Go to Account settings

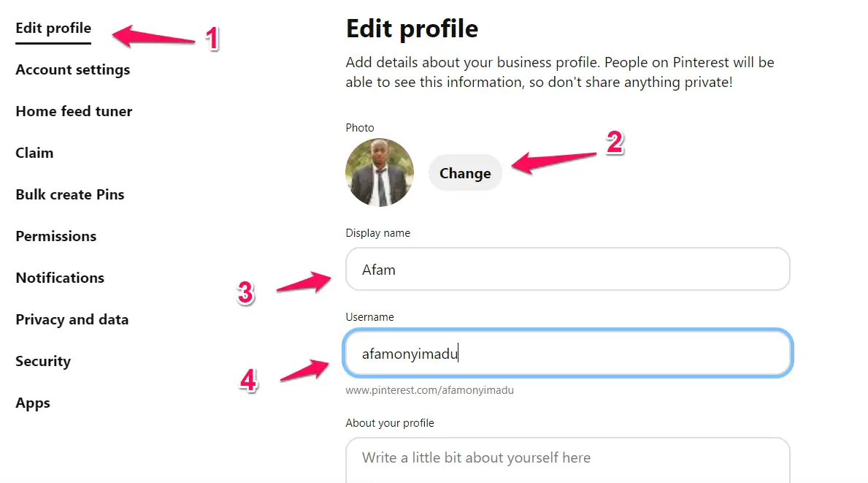72,70
